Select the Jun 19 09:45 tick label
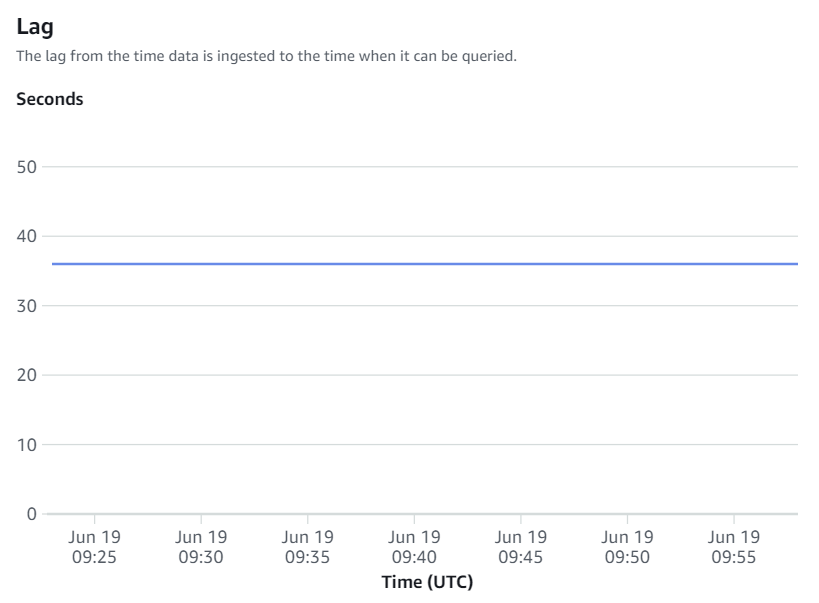 (521, 547)
